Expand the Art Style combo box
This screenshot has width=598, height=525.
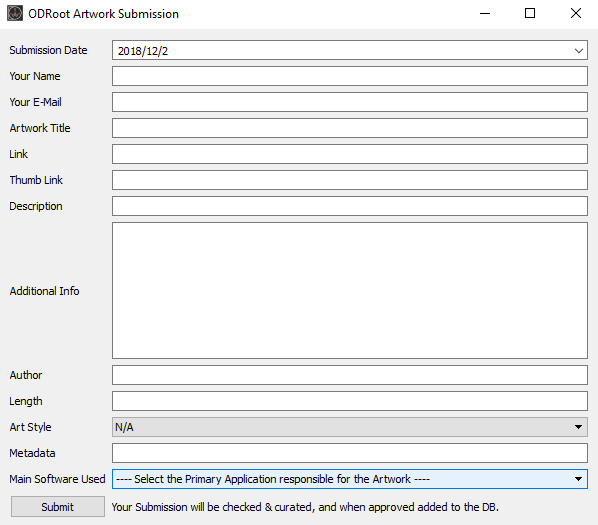click(350, 427)
